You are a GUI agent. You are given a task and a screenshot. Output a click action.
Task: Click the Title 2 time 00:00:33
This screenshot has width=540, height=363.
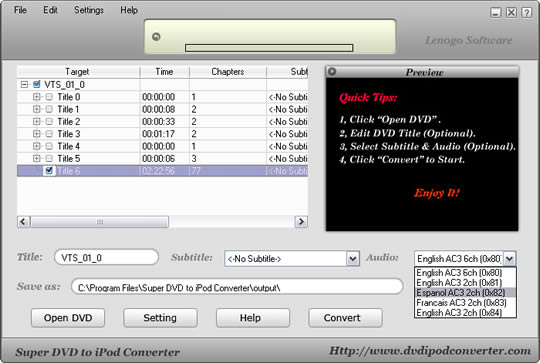point(158,122)
